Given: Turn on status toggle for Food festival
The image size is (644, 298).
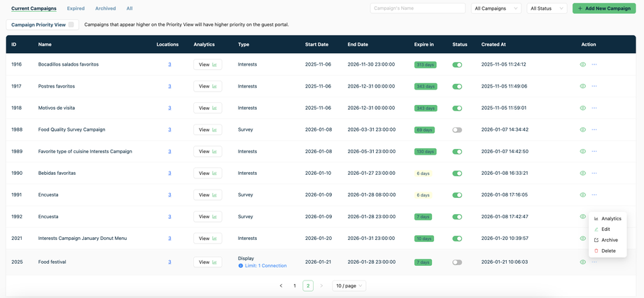Looking at the screenshot, I should tap(457, 262).
